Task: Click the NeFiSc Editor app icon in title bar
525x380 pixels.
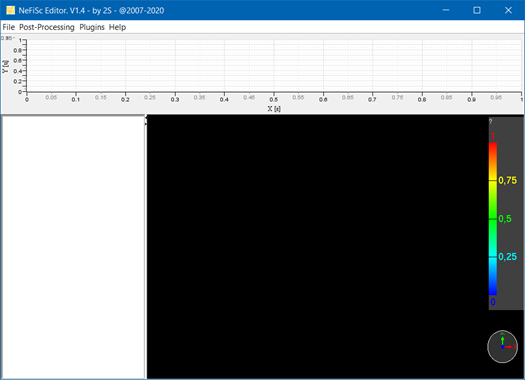Action: (10, 10)
